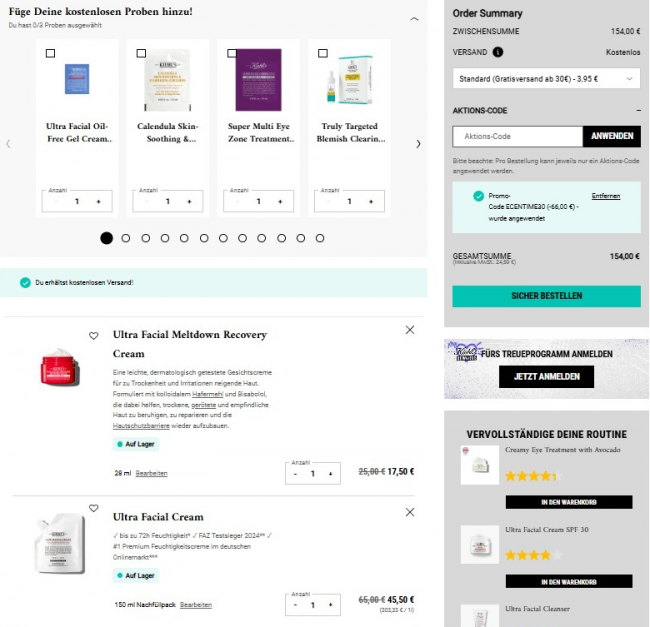
Task: Select Ultra Facial Oil-Free Gel Cream sample checkbox
Action: [51, 53]
